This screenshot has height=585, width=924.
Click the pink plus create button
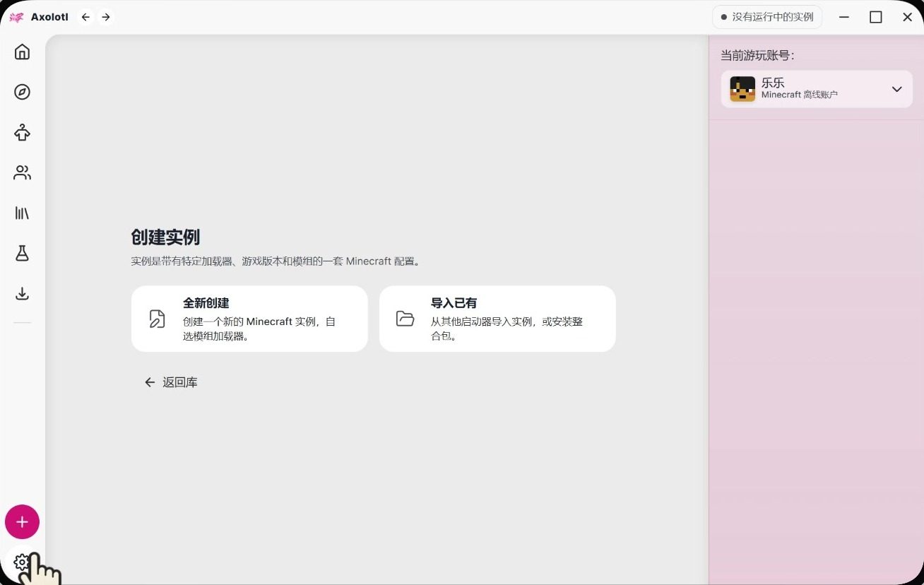22,522
